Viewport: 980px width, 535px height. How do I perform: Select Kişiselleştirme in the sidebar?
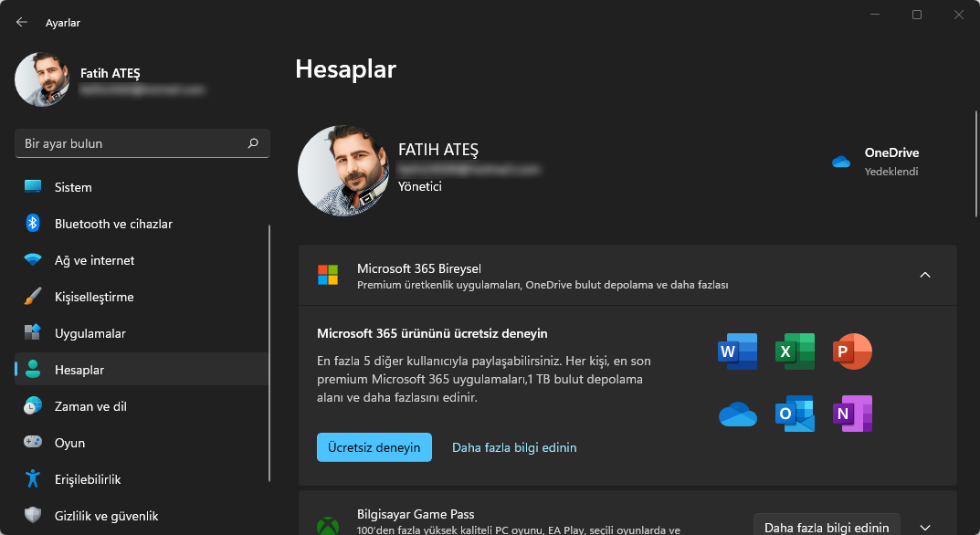(x=93, y=297)
